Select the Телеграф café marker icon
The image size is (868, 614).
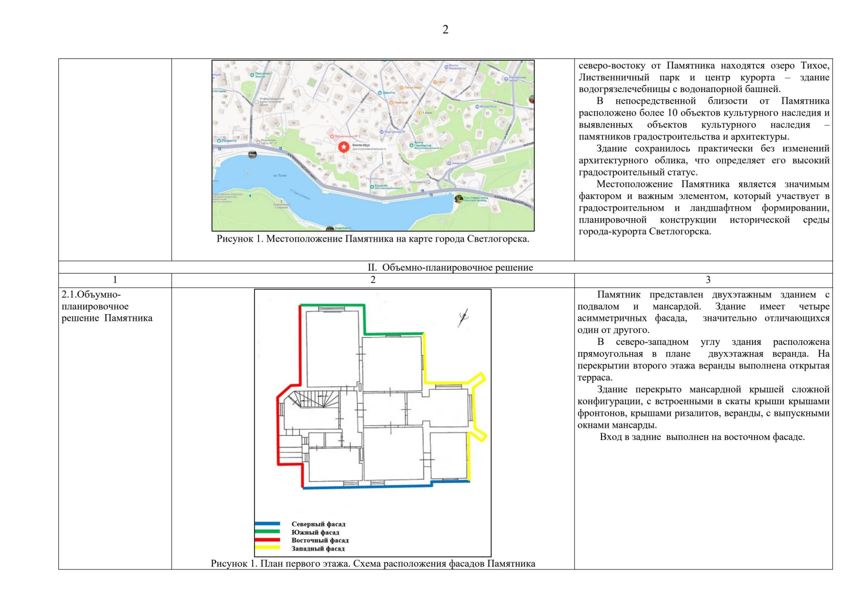391,102
